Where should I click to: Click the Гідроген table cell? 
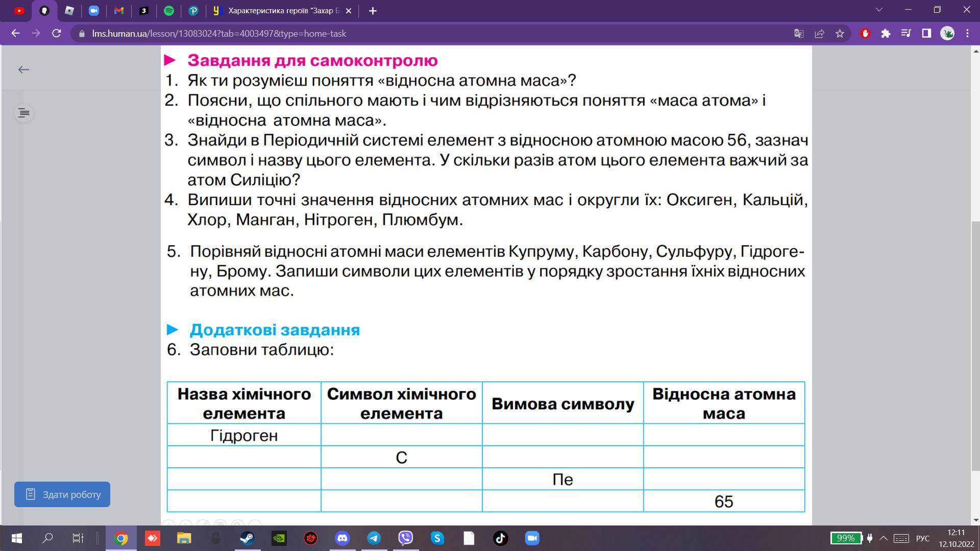click(244, 435)
